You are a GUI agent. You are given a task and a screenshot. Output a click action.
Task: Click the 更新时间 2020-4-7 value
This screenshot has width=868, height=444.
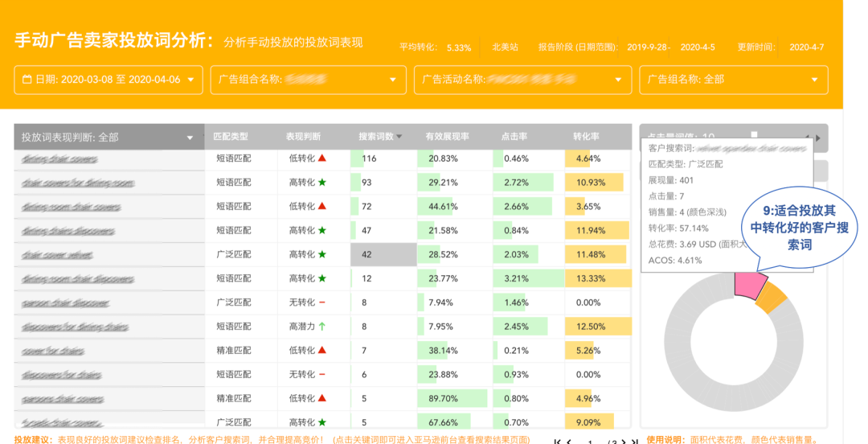[807, 47]
